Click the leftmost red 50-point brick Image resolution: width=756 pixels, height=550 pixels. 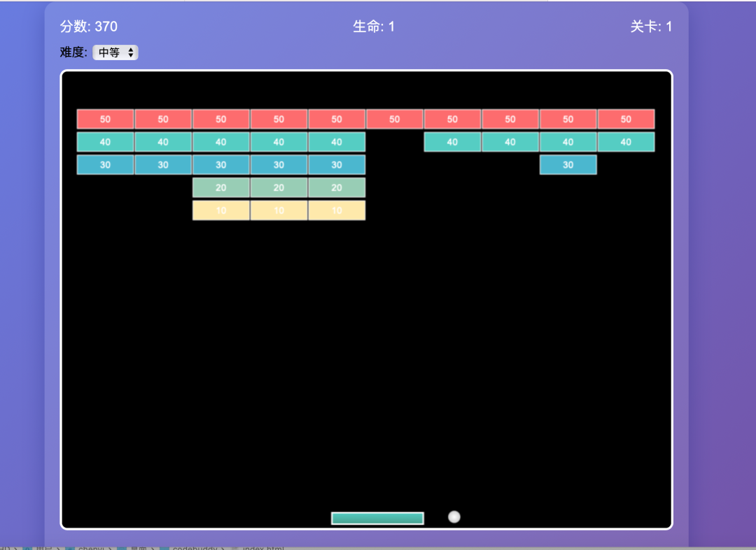(104, 119)
